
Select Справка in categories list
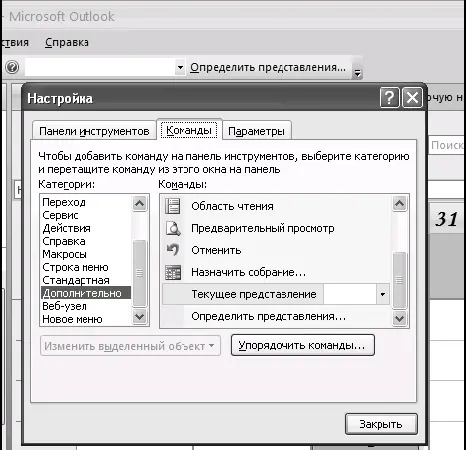point(86,241)
